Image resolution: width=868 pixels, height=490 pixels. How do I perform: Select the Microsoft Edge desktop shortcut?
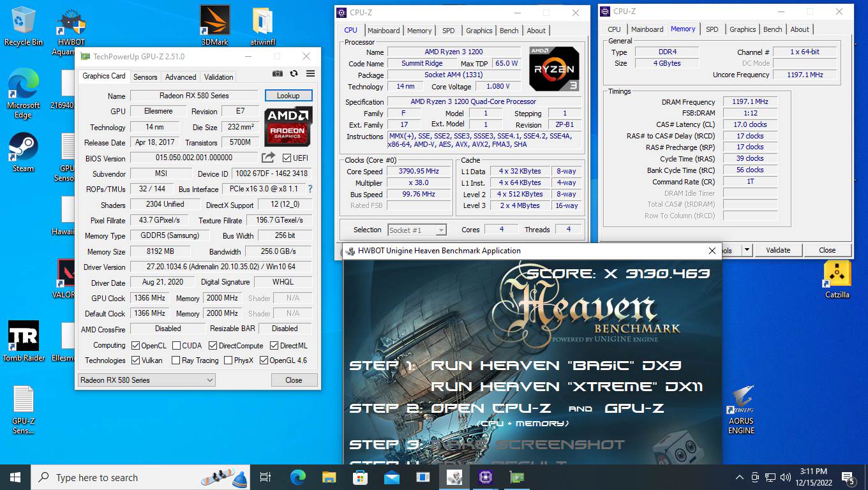(x=24, y=94)
